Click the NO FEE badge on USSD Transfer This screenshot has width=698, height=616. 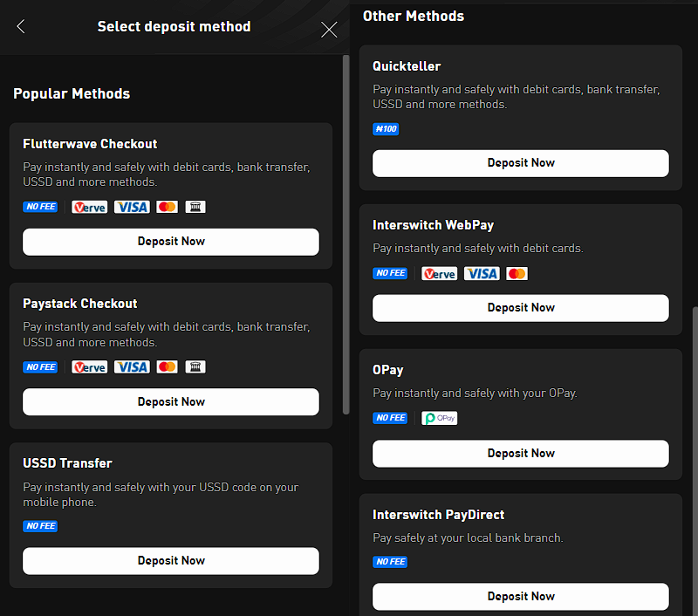click(40, 526)
